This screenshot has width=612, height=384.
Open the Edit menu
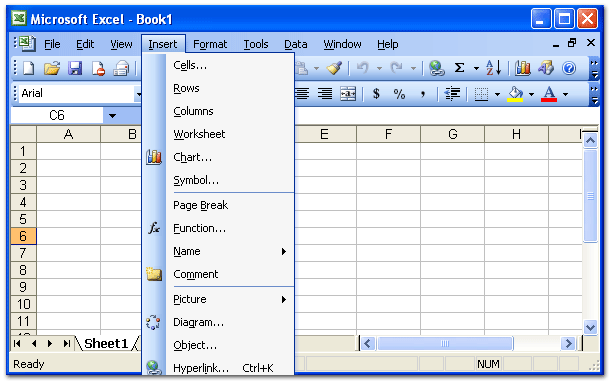(x=85, y=44)
